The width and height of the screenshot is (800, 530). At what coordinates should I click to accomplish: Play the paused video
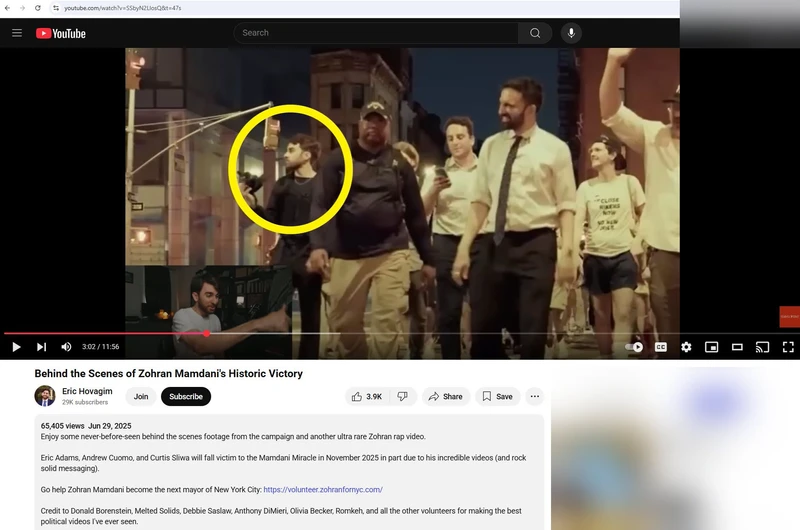16,347
